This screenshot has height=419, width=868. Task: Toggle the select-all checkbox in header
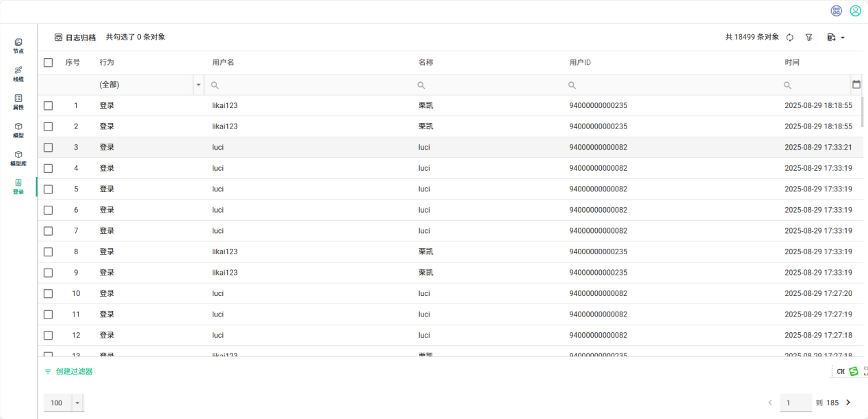[x=48, y=63]
